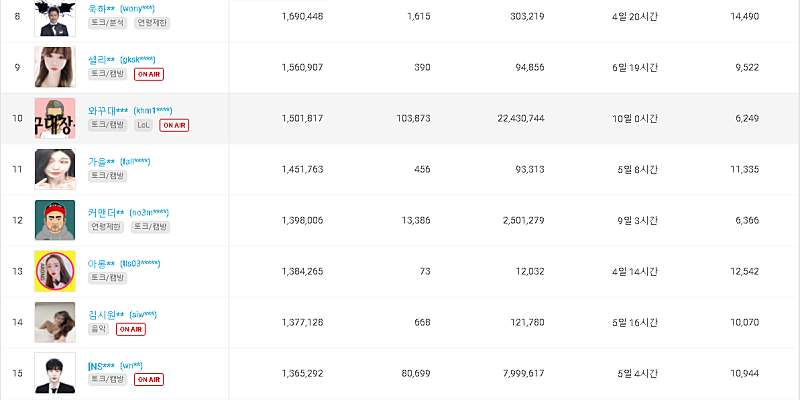Click rank 15 streamer's suit portrait
The width and height of the screenshot is (800, 400).
(55, 372)
